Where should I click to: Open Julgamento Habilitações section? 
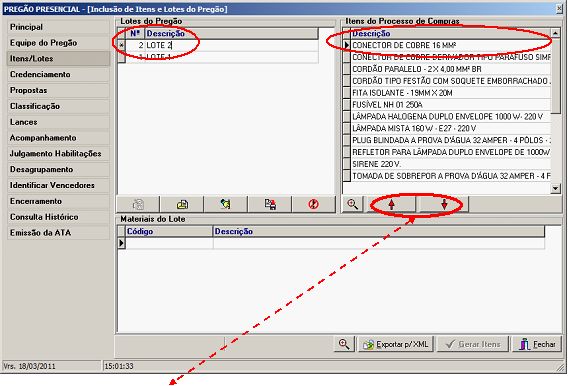58,154
